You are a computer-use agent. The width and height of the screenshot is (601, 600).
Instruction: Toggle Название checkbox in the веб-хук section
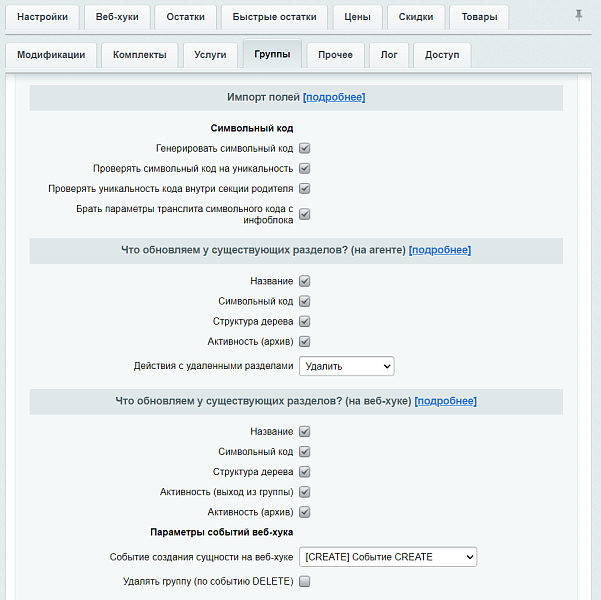pos(305,432)
